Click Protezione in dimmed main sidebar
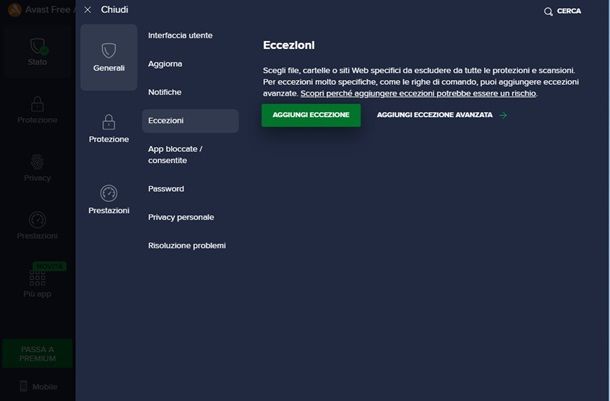Image resolution: width=610 pixels, height=401 pixels. (x=37, y=110)
